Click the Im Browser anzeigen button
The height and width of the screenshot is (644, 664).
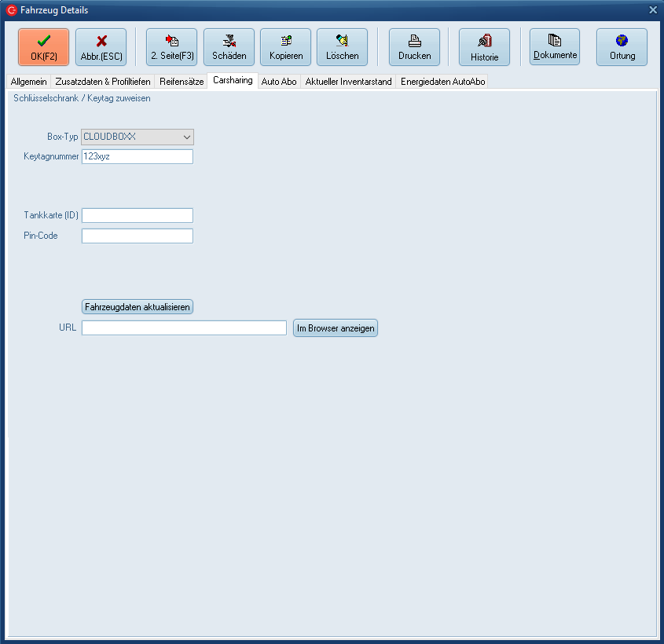tap(336, 328)
